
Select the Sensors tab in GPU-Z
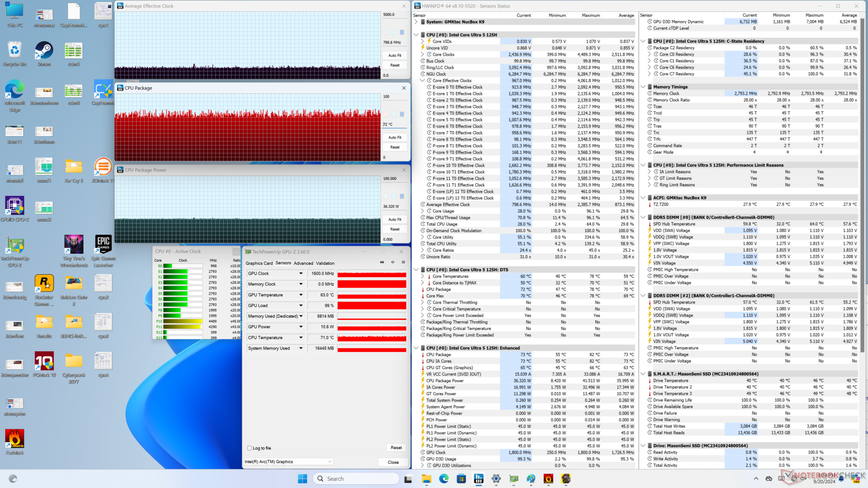[x=283, y=263]
